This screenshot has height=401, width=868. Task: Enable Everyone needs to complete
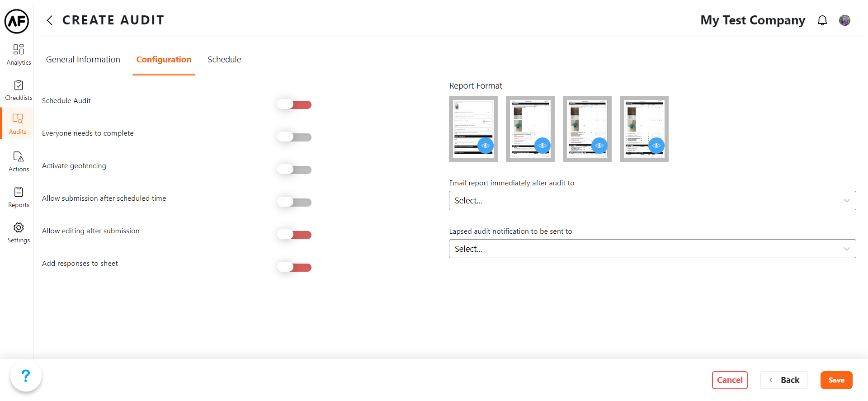click(x=294, y=137)
